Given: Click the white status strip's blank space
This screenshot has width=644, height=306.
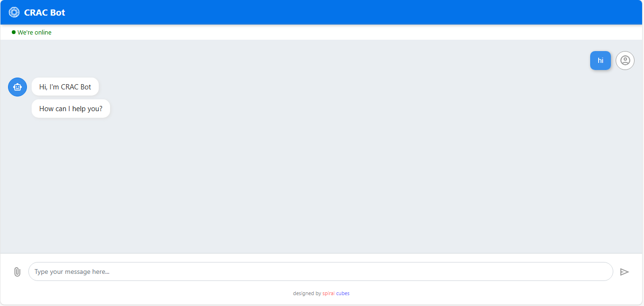Looking at the screenshot, I should 331,33.
